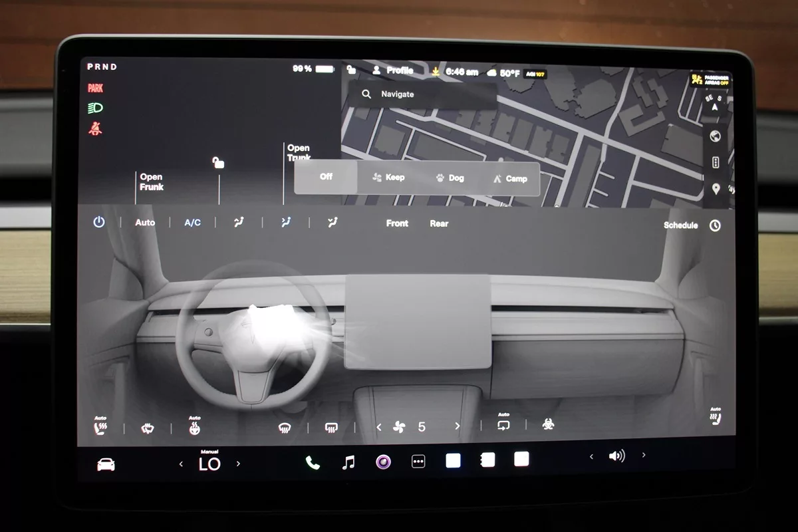
Task: Switch to Rear climate tab
Action: coord(439,224)
